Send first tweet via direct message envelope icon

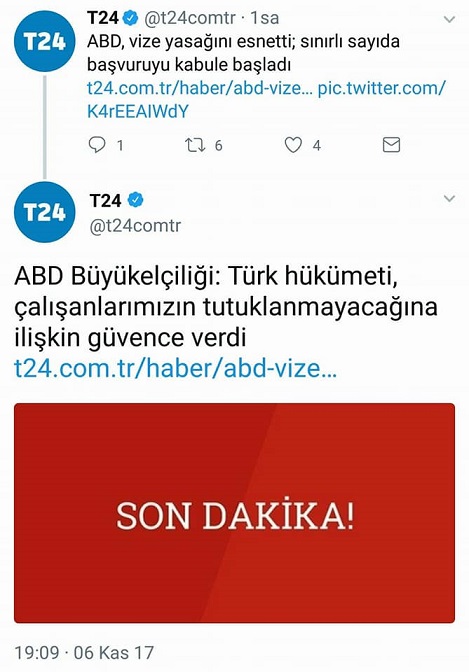pyautogui.click(x=391, y=145)
